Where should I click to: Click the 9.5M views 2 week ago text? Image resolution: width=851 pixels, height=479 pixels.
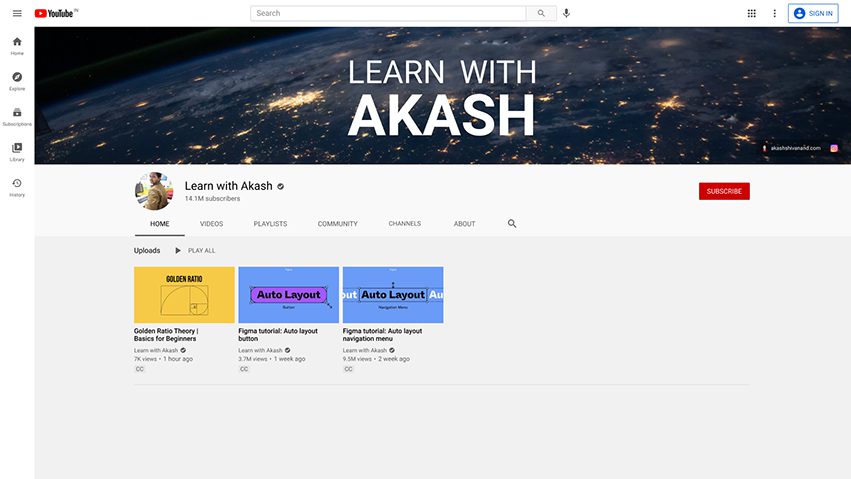click(x=376, y=359)
